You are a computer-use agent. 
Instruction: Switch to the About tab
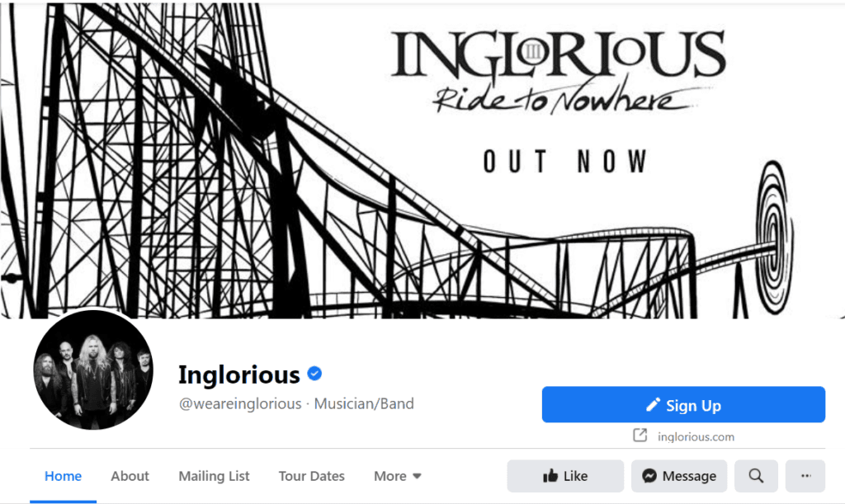click(130, 476)
